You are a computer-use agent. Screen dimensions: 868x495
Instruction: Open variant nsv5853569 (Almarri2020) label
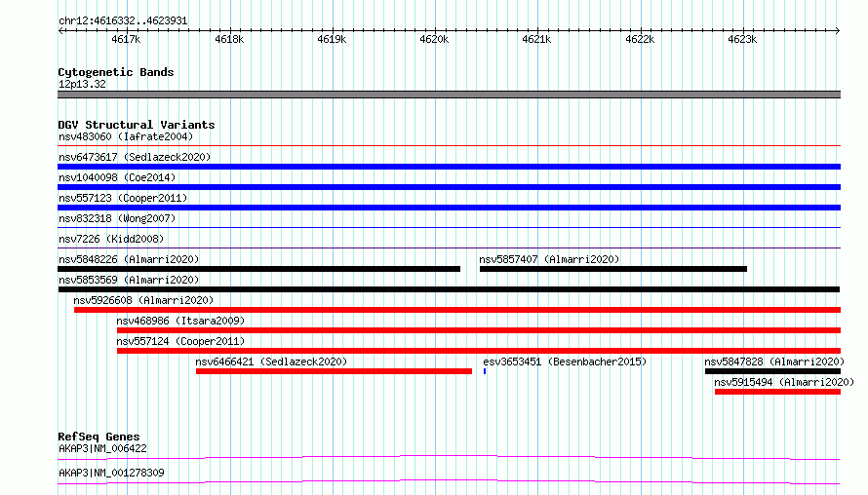(129, 280)
